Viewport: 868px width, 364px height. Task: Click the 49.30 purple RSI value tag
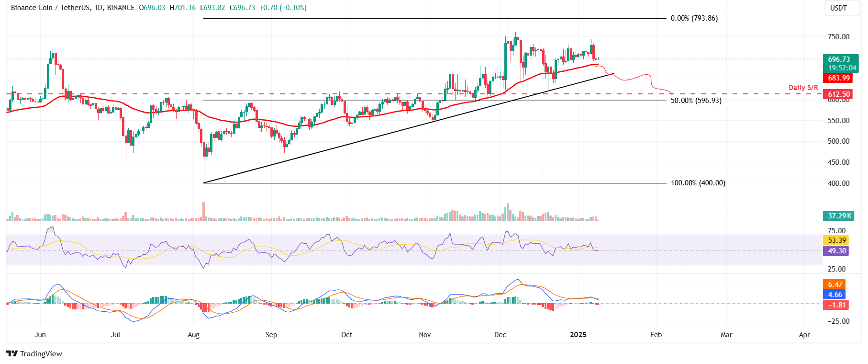click(x=836, y=251)
